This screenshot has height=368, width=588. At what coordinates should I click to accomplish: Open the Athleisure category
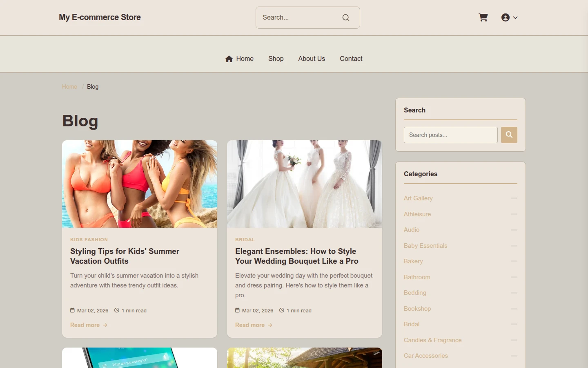[x=417, y=214]
